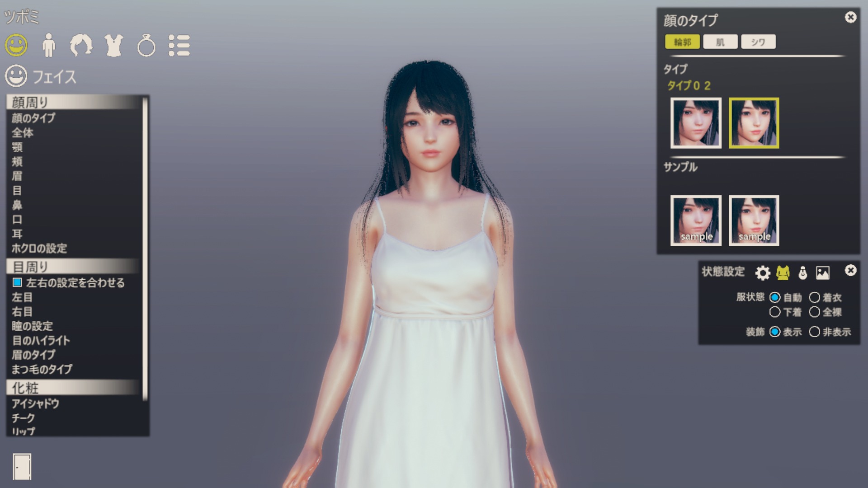Select the Face smiley category icon
This screenshot has height=488, width=868.
click(16, 45)
